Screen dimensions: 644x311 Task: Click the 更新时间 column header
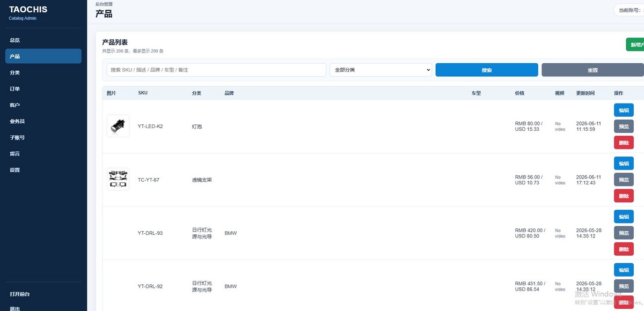(x=586, y=93)
